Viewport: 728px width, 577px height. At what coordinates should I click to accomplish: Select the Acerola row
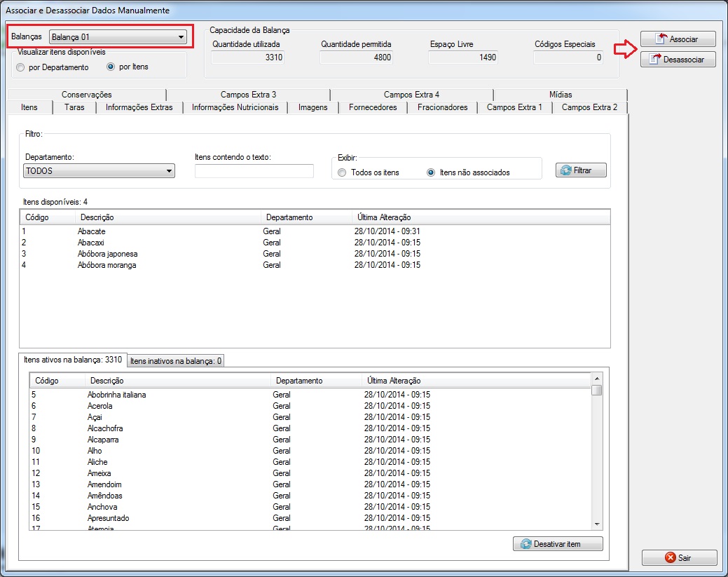click(x=310, y=405)
